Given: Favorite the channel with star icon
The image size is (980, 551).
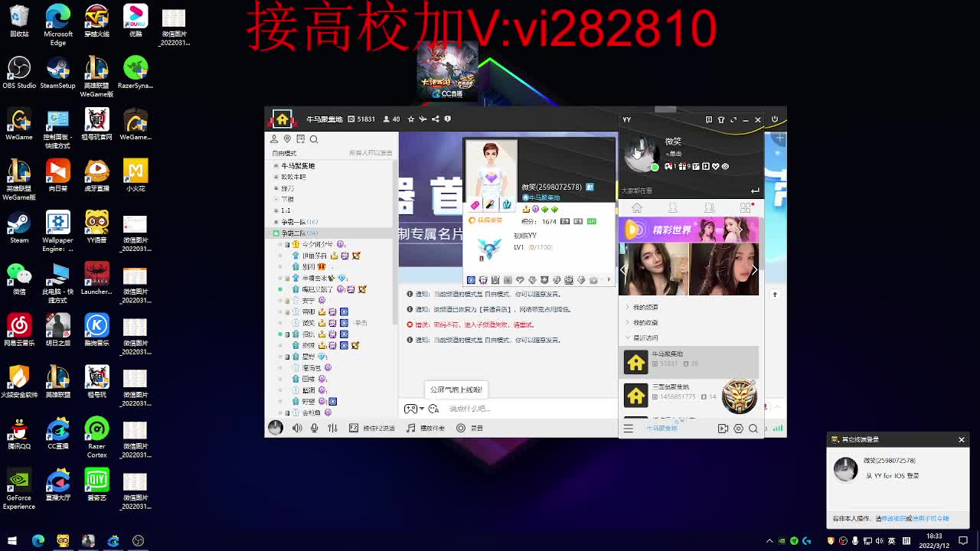Looking at the screenshot, I should point(411,119).
